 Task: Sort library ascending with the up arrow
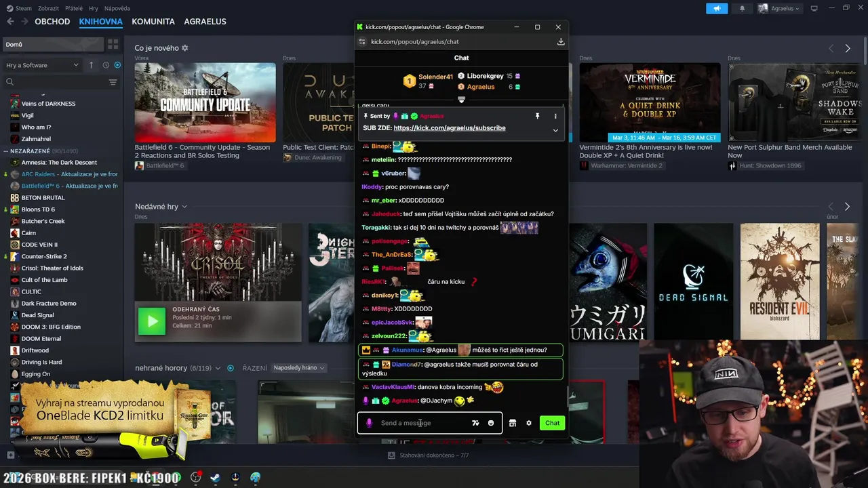pyautogui.click(x=91, y=65)
